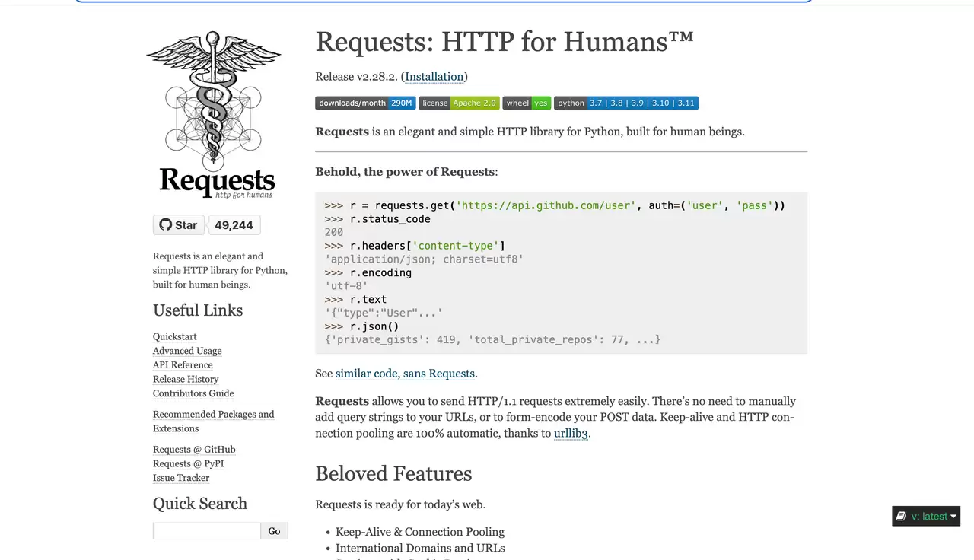
Task: Click the downloads/month 290M badge
Action: pyautogui.click(x=365, y=103)
